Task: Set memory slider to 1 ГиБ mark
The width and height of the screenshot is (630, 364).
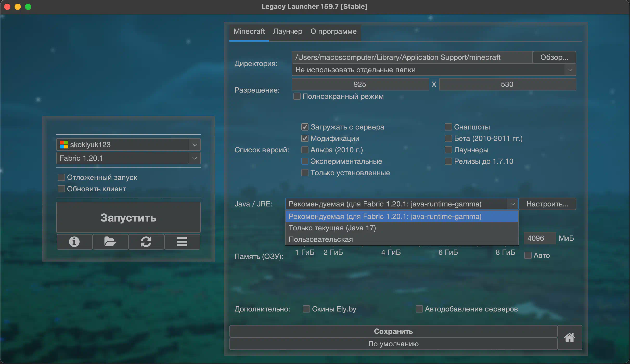Action: [x=305, y=252]
